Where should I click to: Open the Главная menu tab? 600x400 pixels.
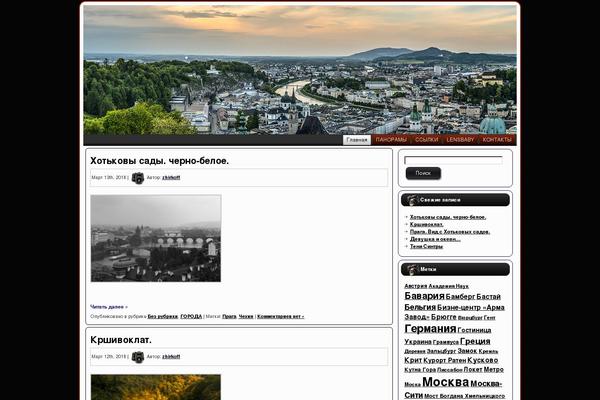pos(357,140)
